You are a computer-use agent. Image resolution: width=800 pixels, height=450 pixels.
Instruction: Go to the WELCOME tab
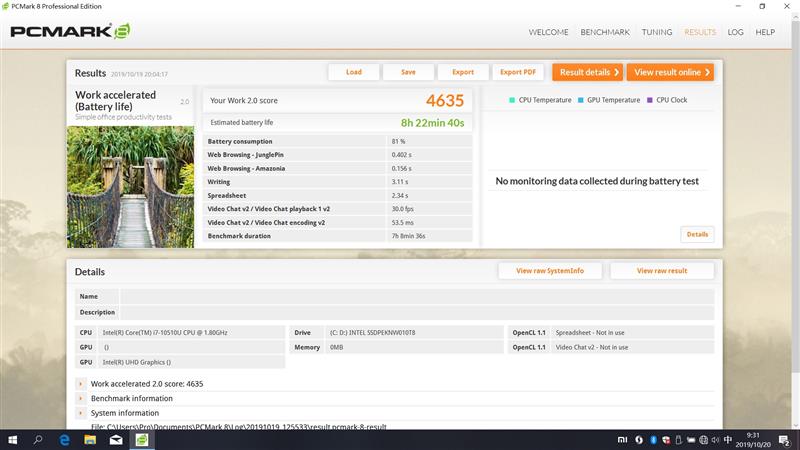click(x=548, y=32)
